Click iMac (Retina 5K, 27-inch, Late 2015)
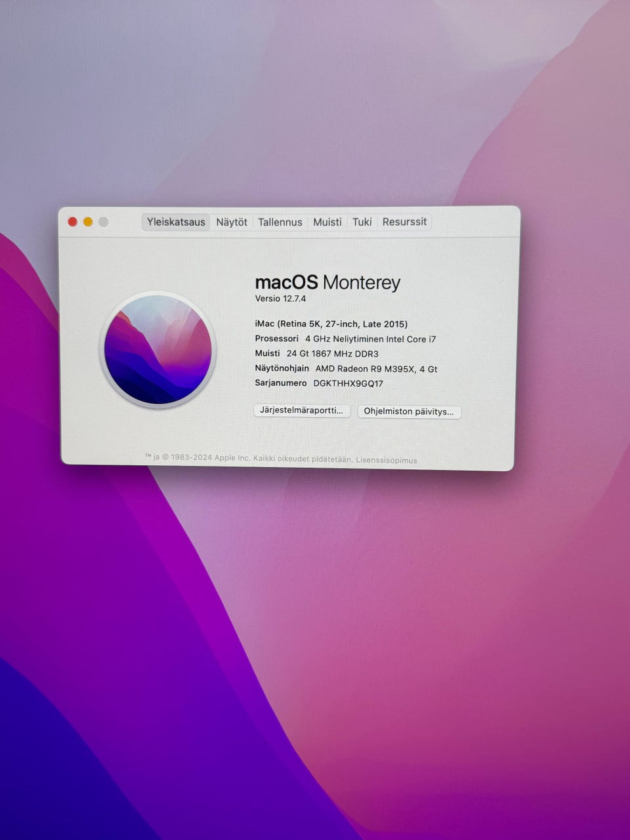This screenshot has height=840, width=630. click(x=331, y=324)
